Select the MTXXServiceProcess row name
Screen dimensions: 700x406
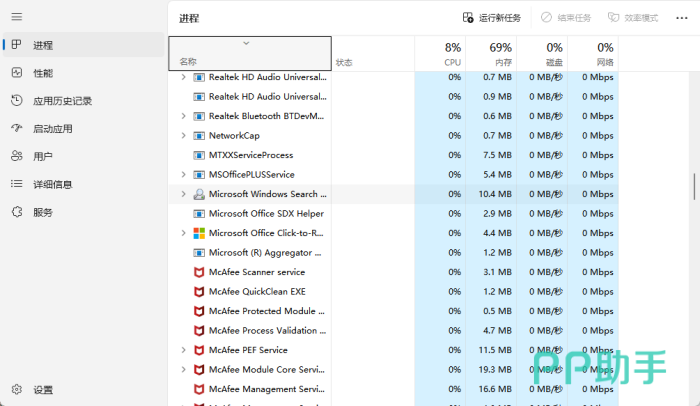click(251, 155)
